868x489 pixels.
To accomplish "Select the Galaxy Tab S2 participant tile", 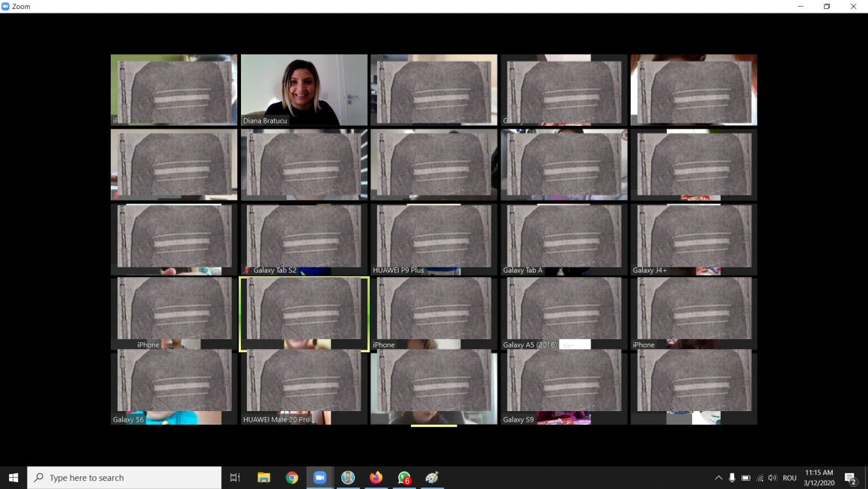I will (304, 240).
